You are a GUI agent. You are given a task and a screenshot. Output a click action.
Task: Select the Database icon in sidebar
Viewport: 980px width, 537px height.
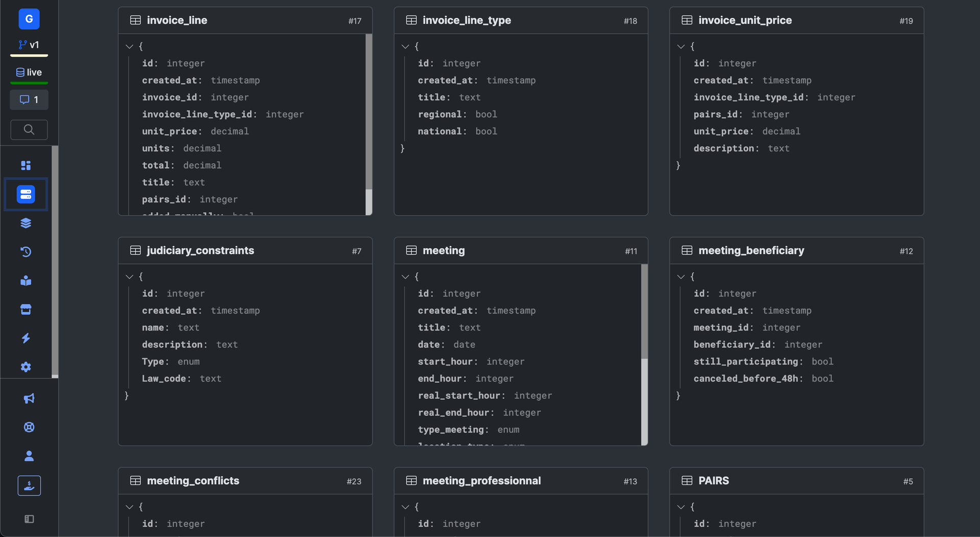pos(26,194)
